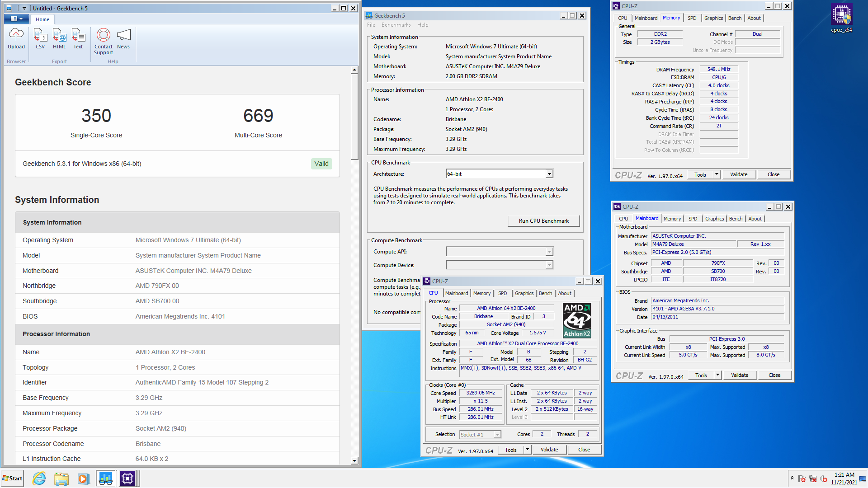The image size is (868, 488).
Task: Select the Core Speed value 3289.06 MHz
Action: point(481,393)
